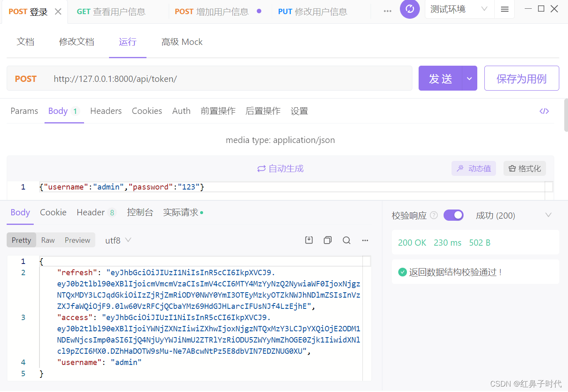
Task: Show generated code icon
Action: pyautogui.click(x=544, y=111)
